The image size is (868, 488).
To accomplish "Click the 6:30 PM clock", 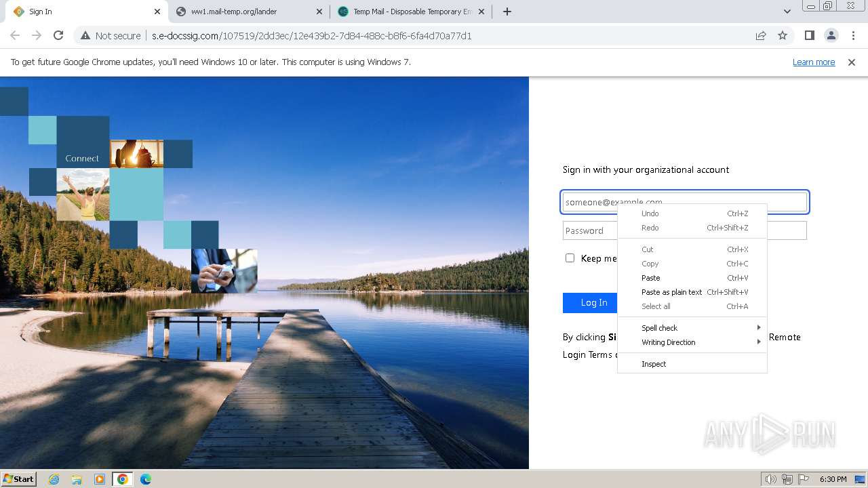I will click(833, 479).
